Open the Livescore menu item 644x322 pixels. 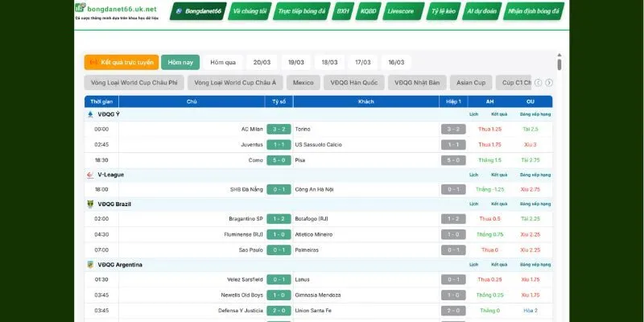coord(402,12)
